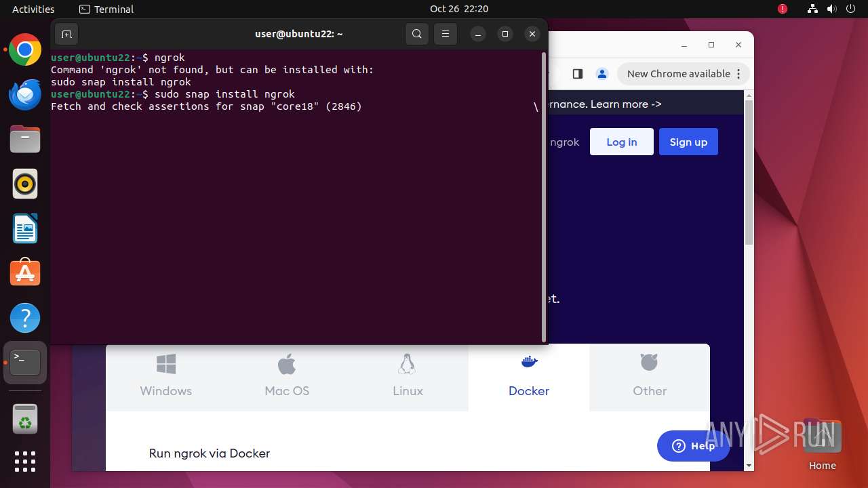Image resolution: width=868 pixels, height=488 pixels.
Task: Open the clock and calendar panel
Action: (x=459, y=9)
